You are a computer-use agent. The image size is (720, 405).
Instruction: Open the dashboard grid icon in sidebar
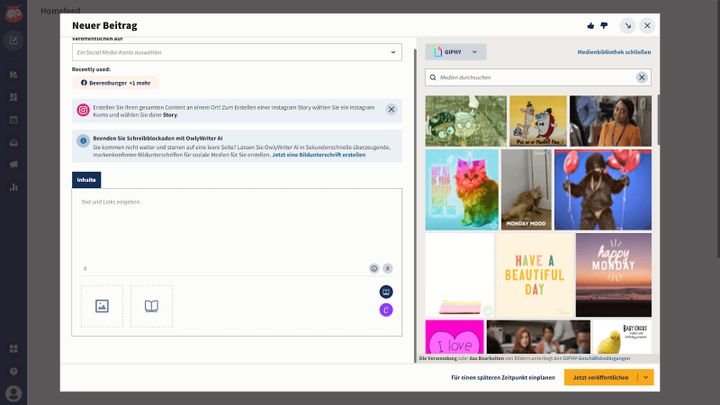point(13,97)
